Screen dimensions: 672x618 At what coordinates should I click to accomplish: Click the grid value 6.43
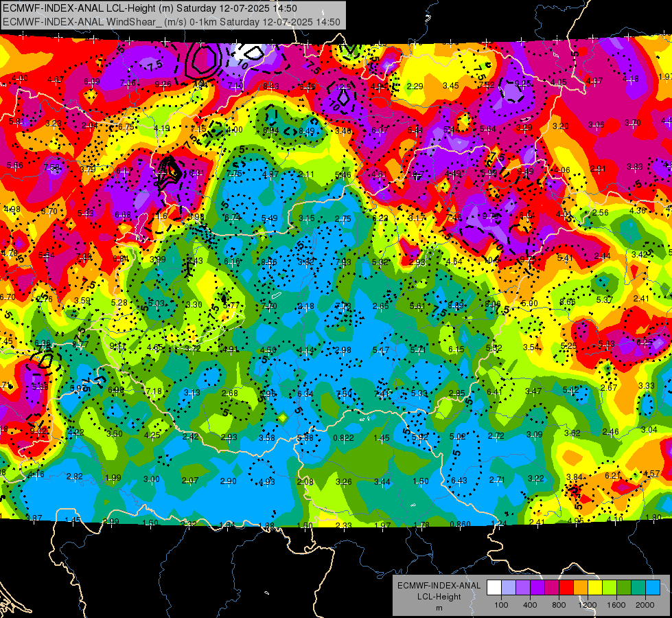pos(459,481)
